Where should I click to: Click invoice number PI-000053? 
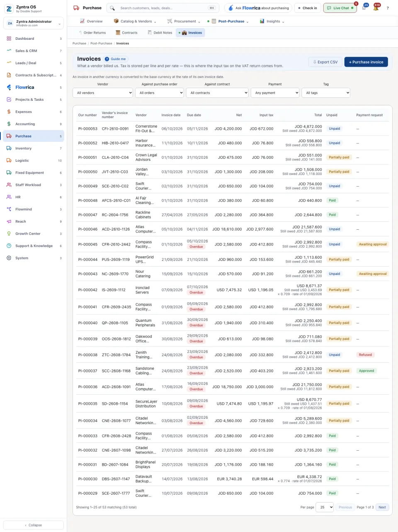88,129
